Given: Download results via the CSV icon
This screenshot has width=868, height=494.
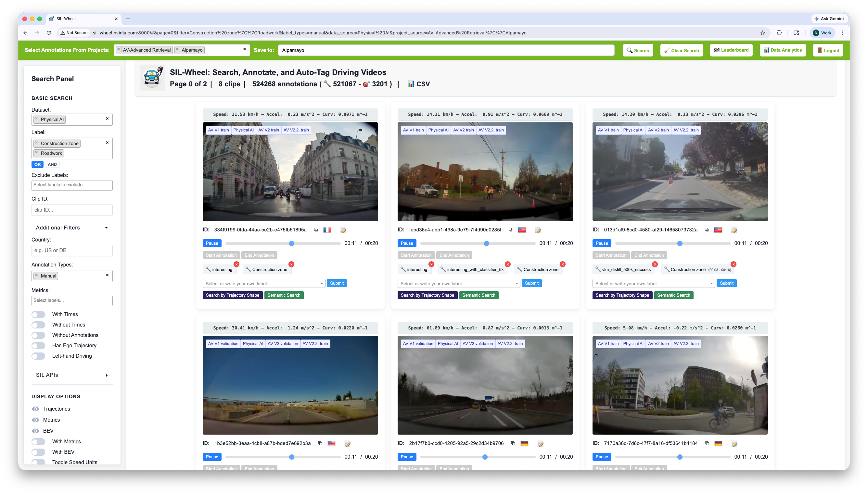Looking at the screenshot, I should tap(418, 84).
